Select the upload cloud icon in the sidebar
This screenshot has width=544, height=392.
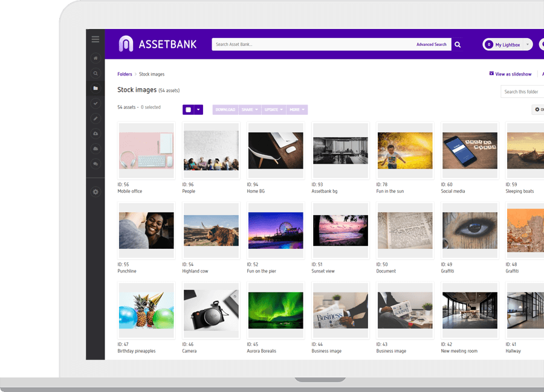pos(96,133)
